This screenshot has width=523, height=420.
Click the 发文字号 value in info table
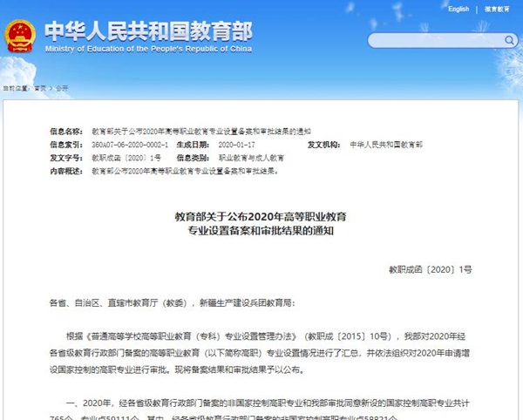pos(126,158)
